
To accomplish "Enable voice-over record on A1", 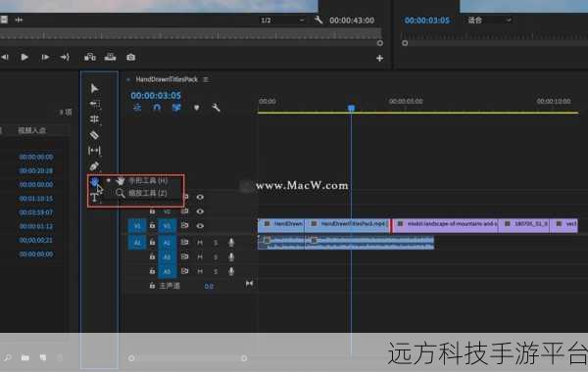I will pos(231,243).
